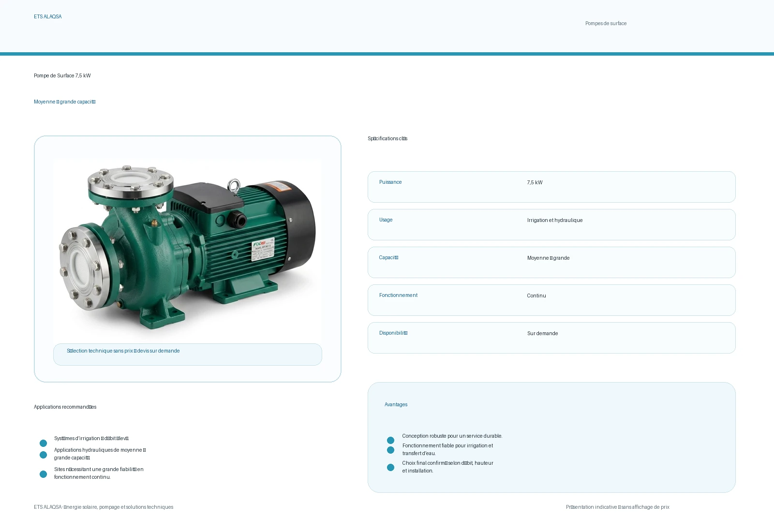The width and height of the screenshot is (774, 532).
Task: Click the '7,5 kW' power value
Action: [535, 182]
